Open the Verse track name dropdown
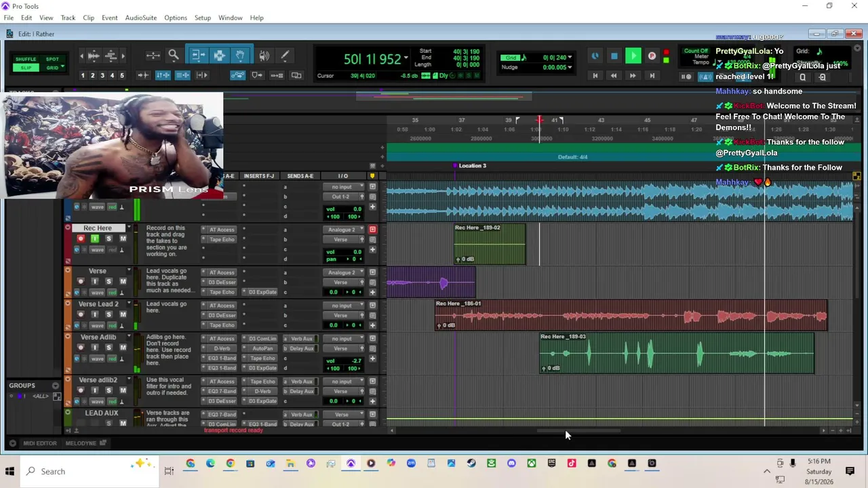This screenshot has width=868, height=488. [x=128, y=271]
